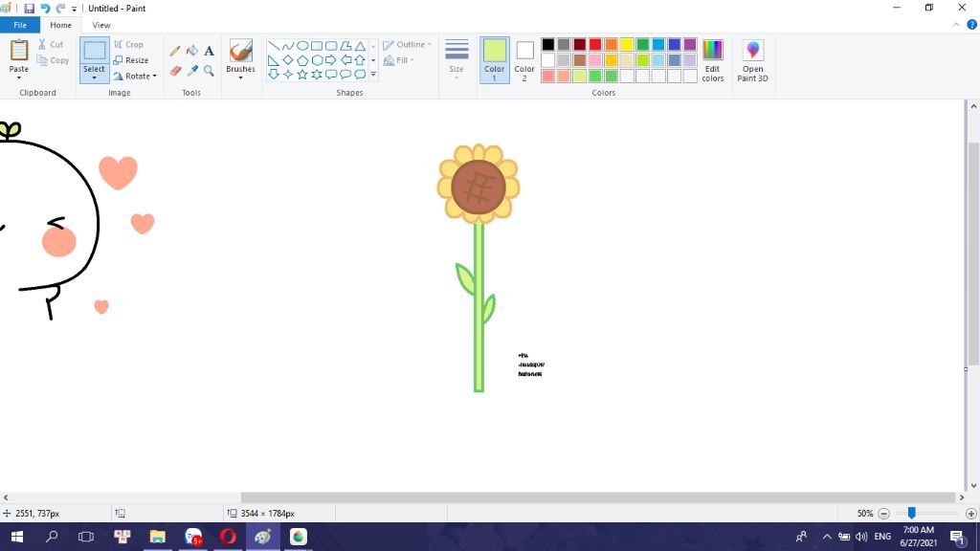Image resolution: width=980 pixels, height=551 pixels.
Task: Pick the Curve shape
Action: click(x=287, y=46)
